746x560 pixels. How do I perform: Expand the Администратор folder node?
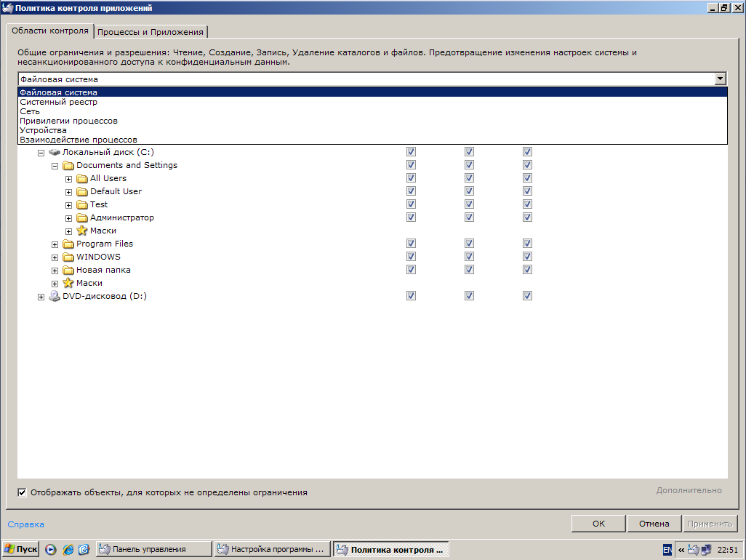(68, 218)
